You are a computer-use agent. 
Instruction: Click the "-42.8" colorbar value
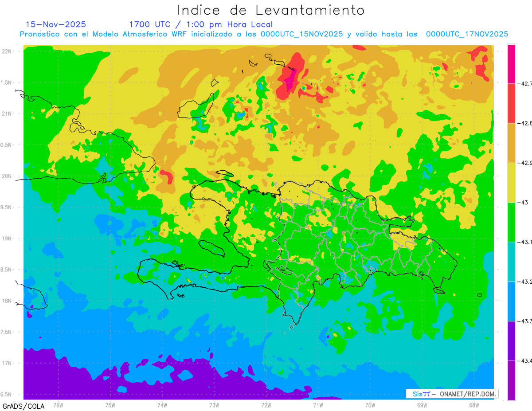point(524,123)
